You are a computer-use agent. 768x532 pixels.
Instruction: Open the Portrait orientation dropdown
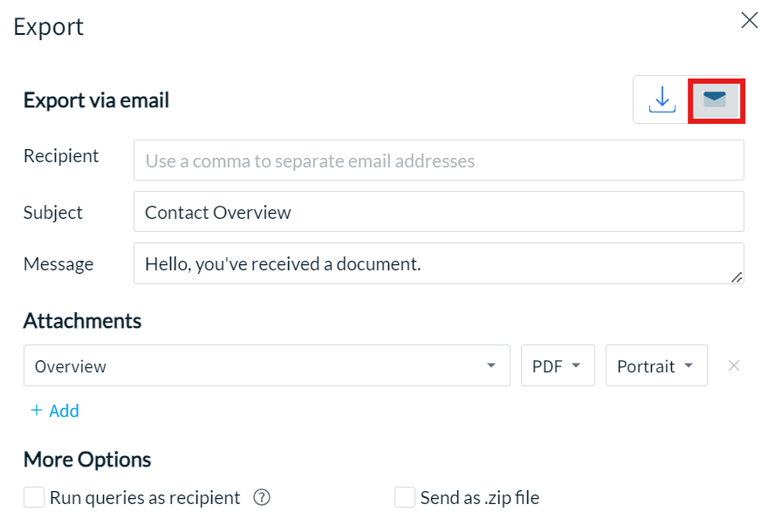[656, 365]
